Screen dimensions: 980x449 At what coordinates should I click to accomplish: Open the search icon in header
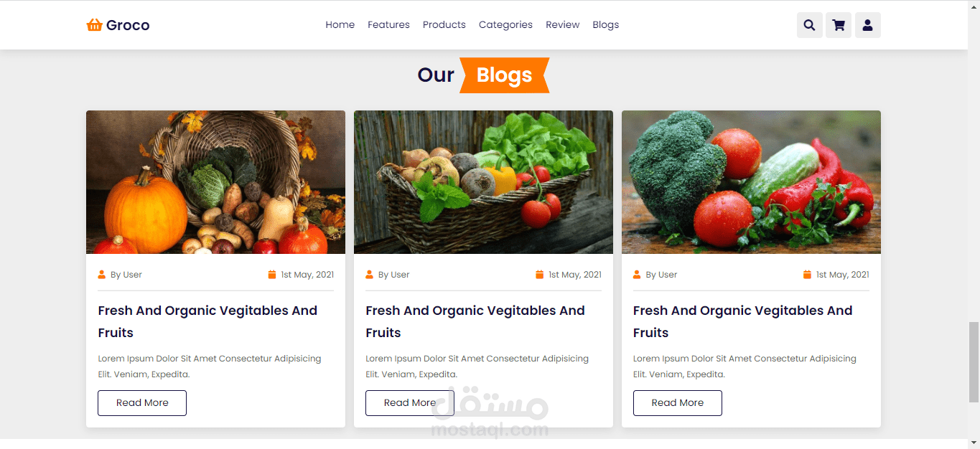point(809,25)
